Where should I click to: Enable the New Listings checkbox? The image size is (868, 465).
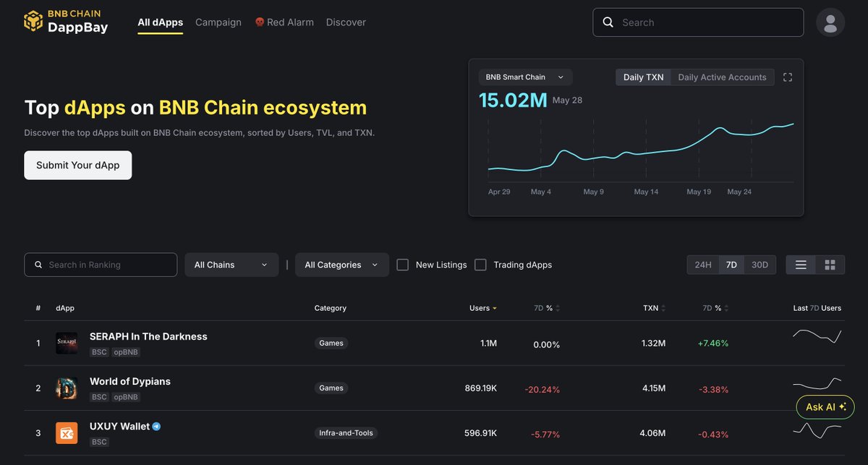[403, 265]
